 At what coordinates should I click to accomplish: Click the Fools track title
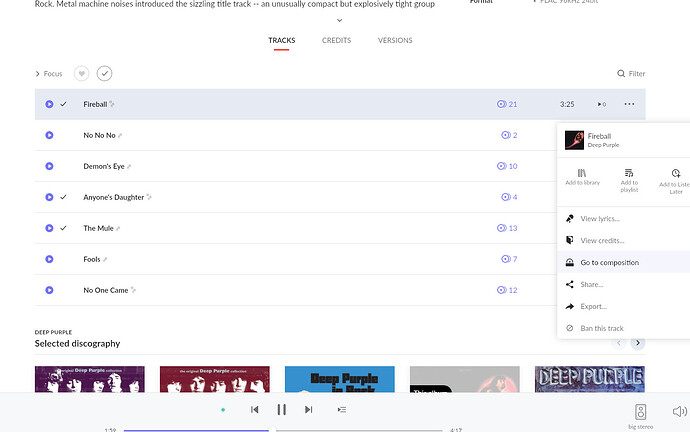tap(92, 259)
